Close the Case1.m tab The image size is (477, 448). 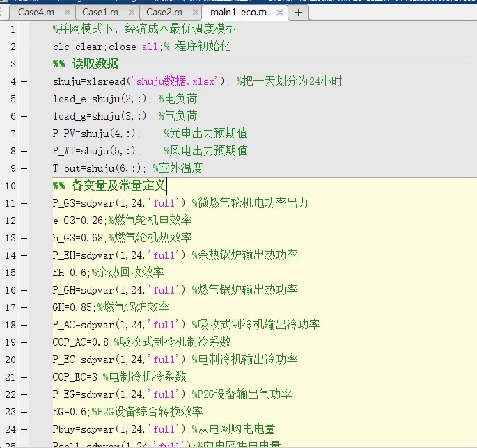pyautogui.click(x=132, y=13)
